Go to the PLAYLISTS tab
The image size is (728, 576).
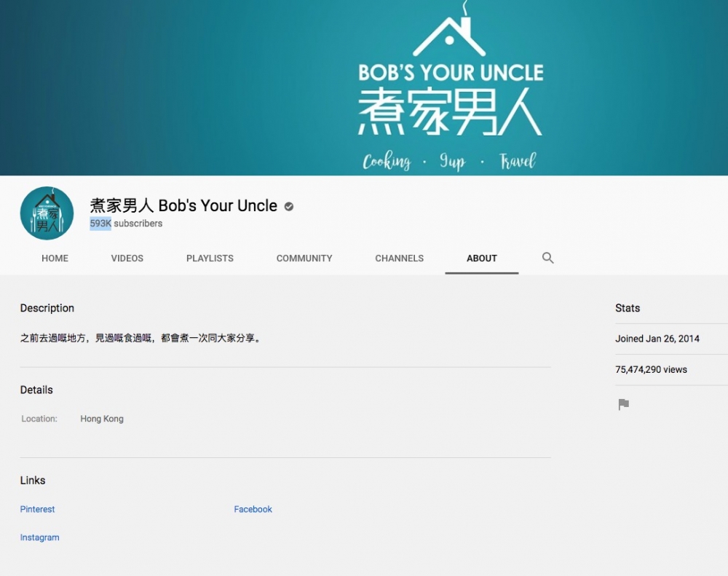pyautogui.click(x=210, y=259)
